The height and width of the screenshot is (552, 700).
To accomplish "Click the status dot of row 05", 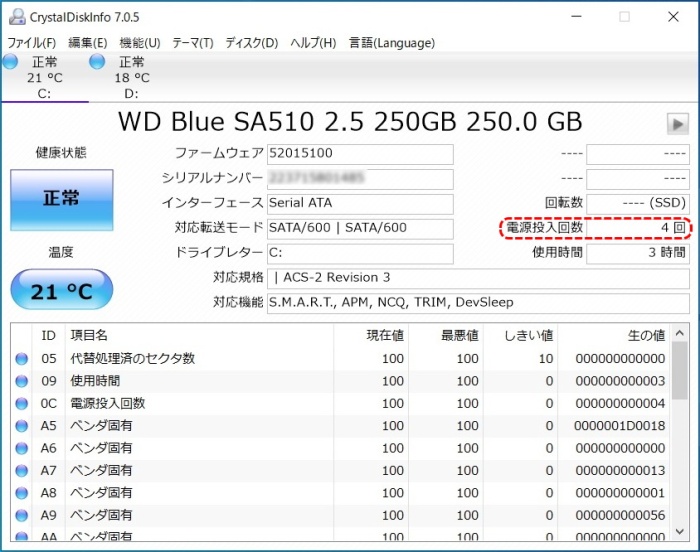I will coord(21,359).
